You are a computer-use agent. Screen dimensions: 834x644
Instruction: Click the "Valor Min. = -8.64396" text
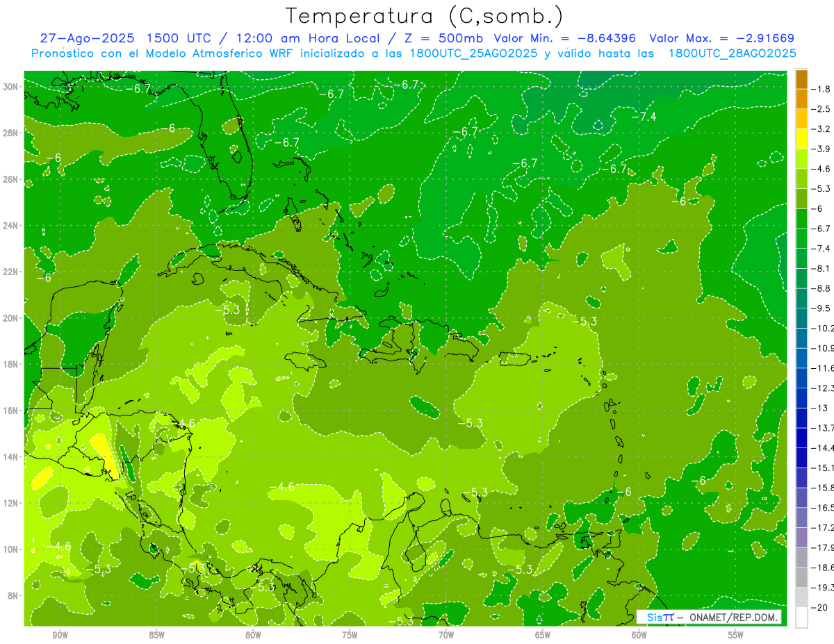[564, 38]
